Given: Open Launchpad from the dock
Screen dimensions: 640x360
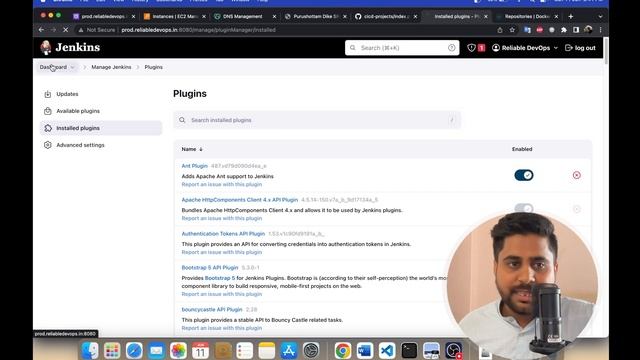Looking at the screenshot, I should click(x=112, y=350).
